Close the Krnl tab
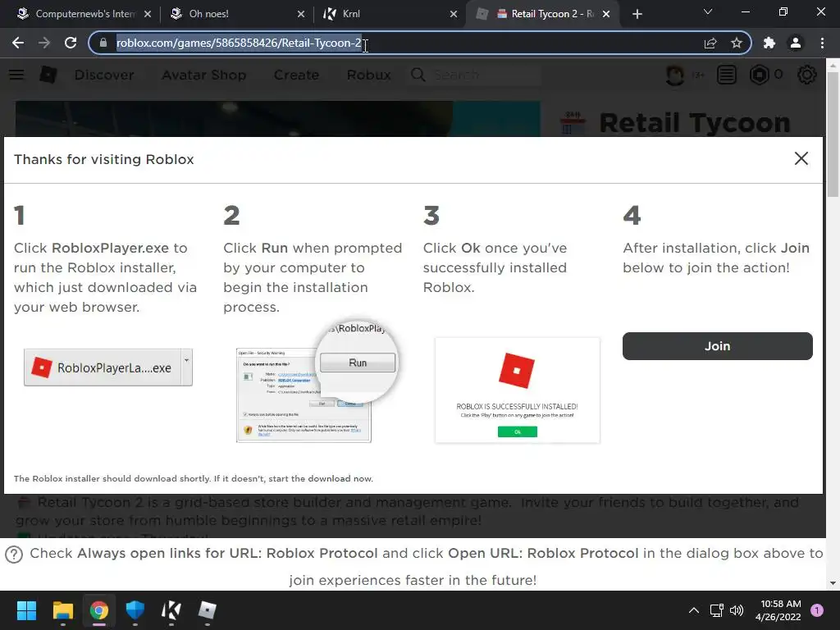The image size is (840, 630). (x=454, y=14)
